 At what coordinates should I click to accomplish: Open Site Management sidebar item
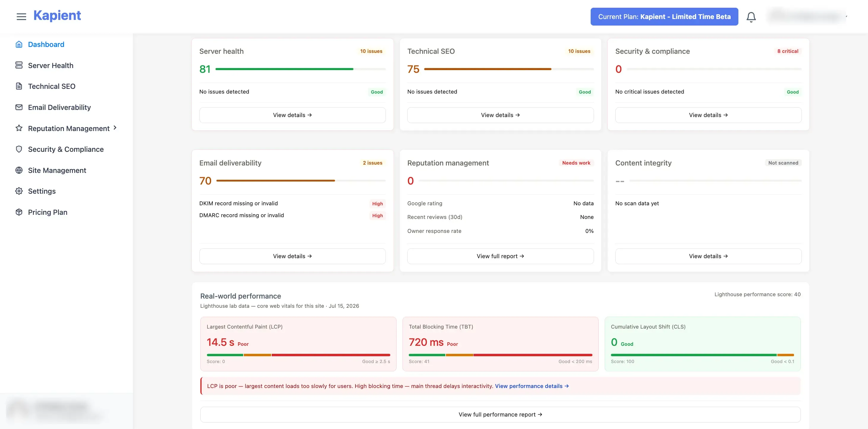[57, 171]
